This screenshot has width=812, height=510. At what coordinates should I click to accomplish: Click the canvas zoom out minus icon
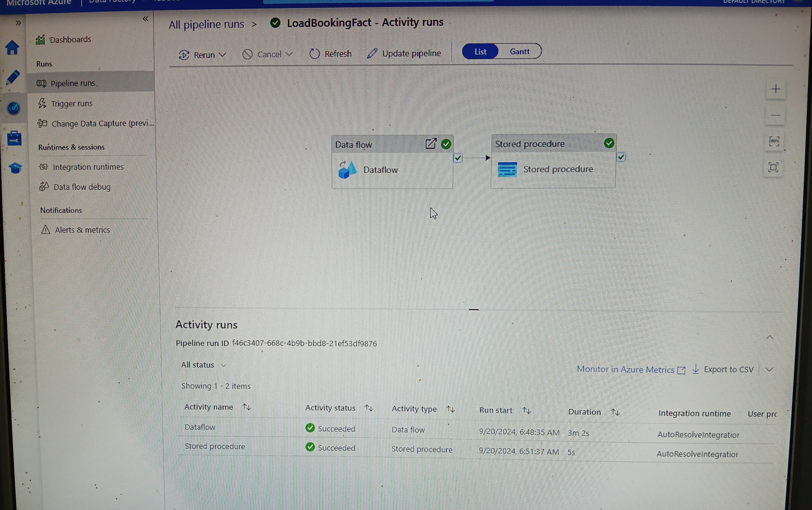775,116
